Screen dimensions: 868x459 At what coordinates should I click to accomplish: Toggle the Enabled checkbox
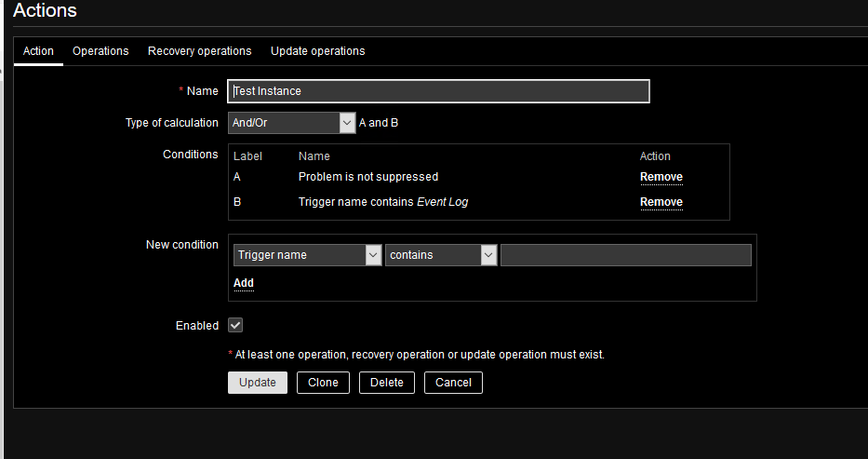(235, 325)
